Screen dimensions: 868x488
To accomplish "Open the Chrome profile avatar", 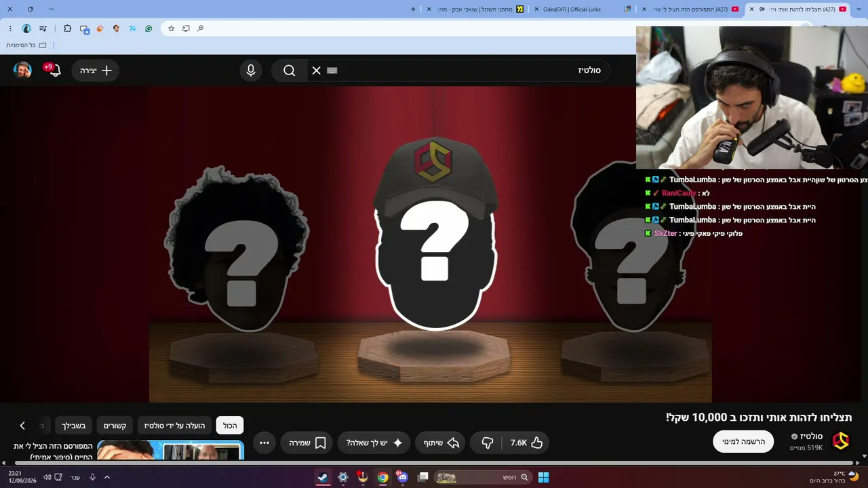I will pyautogui.click(x=26, y=28).
